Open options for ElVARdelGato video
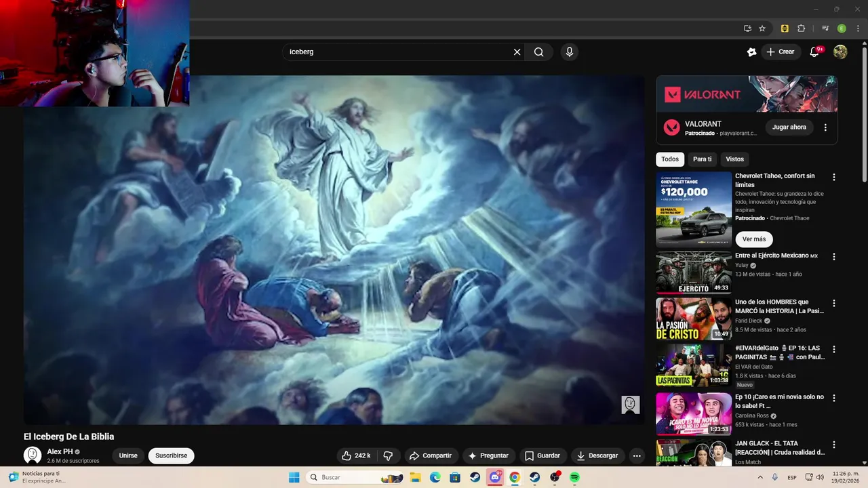This screenshot has width=868, height=488. pos(834,349)
